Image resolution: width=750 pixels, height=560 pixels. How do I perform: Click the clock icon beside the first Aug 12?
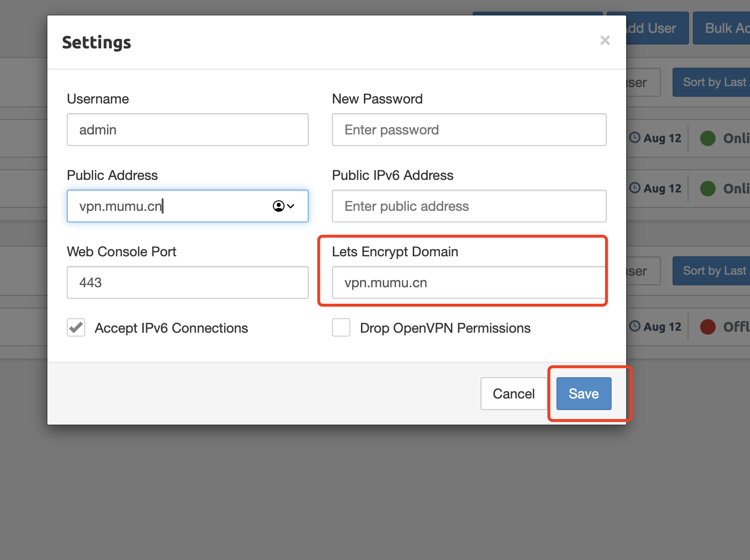tap(635, 137)
